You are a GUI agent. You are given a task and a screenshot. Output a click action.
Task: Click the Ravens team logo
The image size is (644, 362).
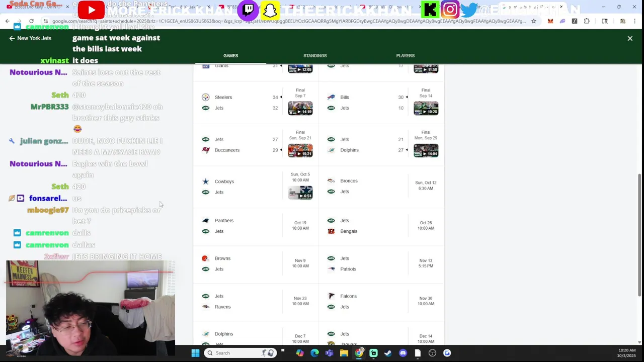tap(205, 307)
